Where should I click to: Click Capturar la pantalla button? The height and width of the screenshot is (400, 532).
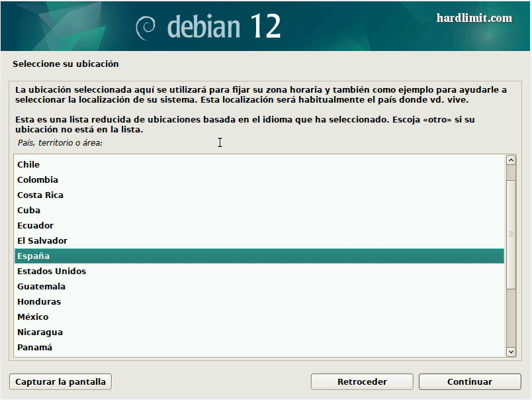point(60,381)
